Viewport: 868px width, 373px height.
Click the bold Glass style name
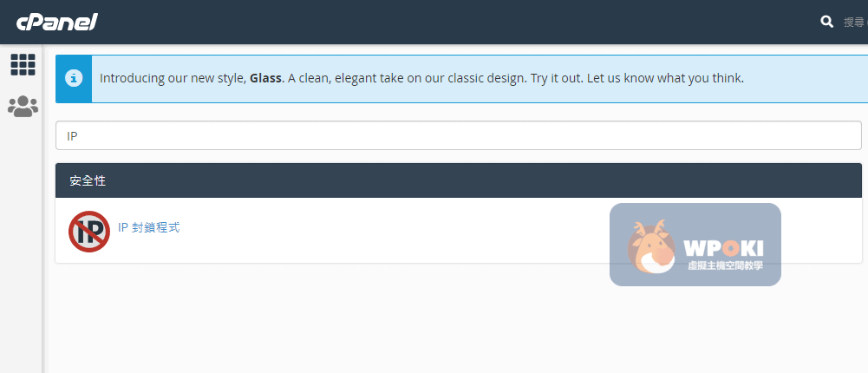265,78
